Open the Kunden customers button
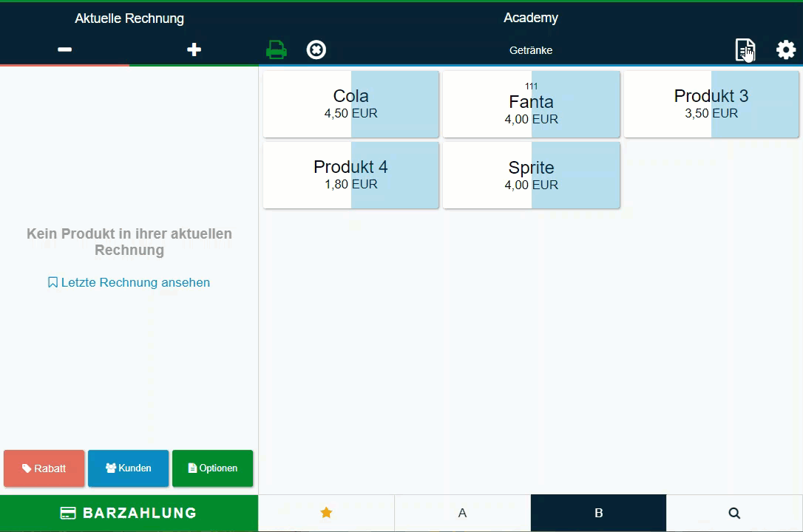803x532 pixels. pyautogui.click(x=128, y=468)
